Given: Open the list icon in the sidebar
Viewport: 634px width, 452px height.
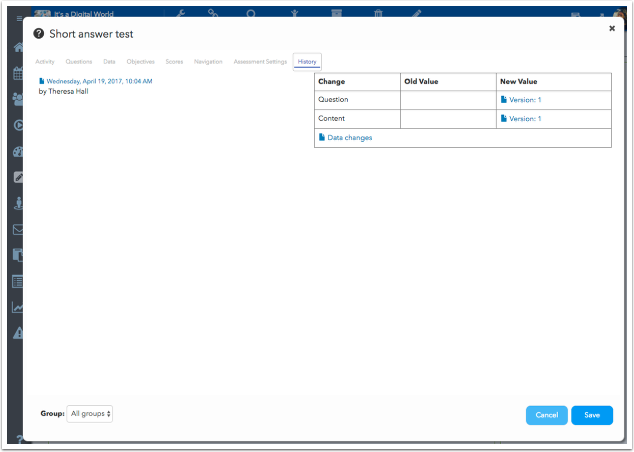Looking at the screenshot, I should click(18, 281).
